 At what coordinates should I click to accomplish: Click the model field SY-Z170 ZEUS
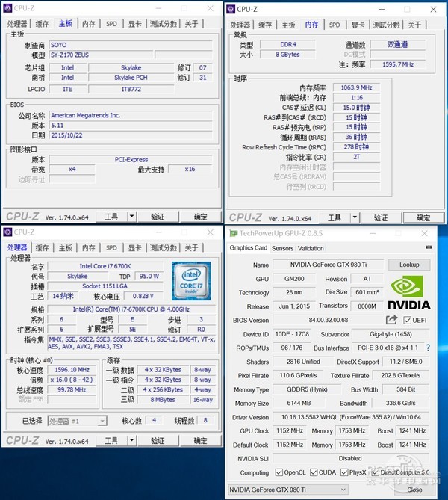click(x=102, y=55)
